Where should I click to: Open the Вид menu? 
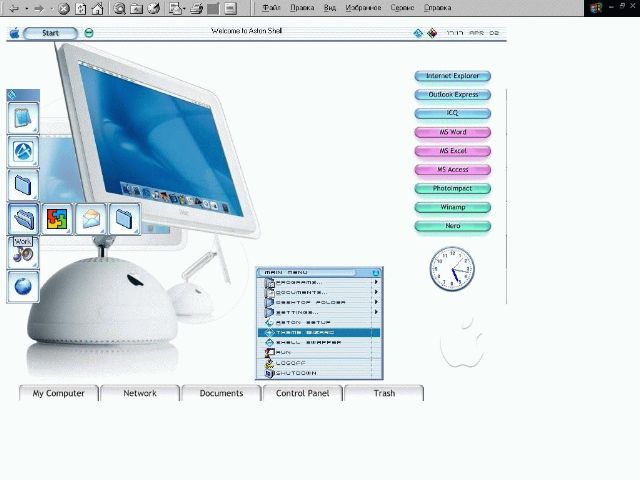click(330, 8)
